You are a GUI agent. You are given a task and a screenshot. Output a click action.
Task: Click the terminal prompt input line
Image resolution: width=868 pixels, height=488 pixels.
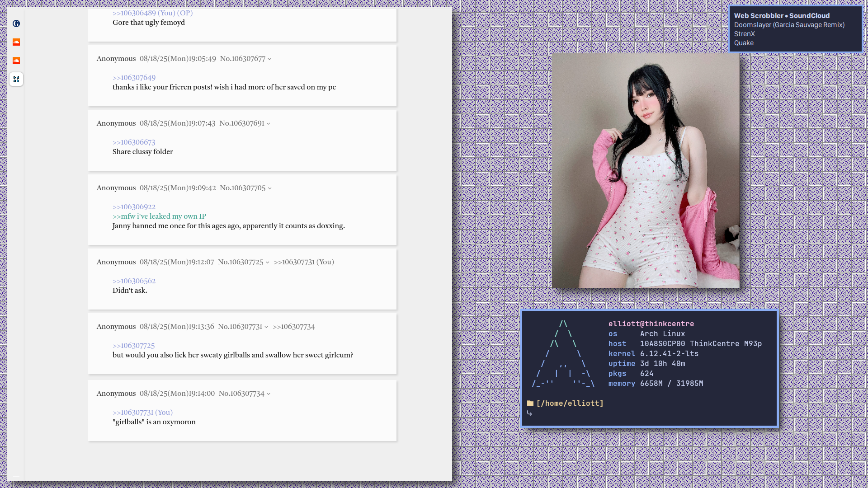click(588, 413)
